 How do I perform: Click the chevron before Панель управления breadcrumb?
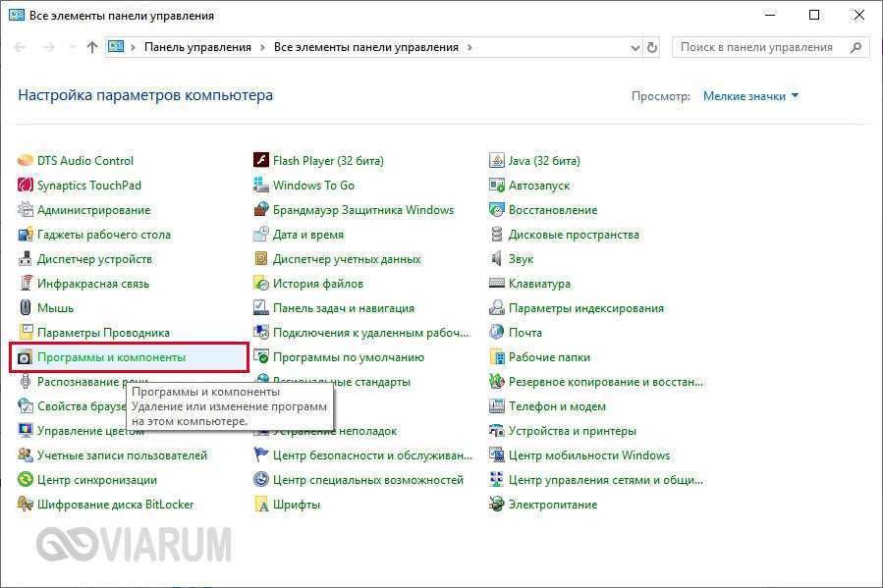133,48
